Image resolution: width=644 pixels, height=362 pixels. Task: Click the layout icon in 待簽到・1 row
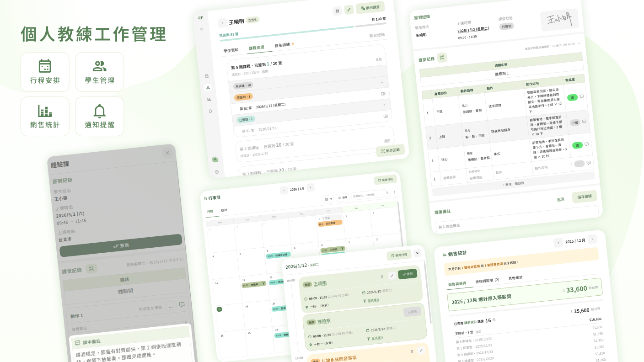[383, 94]
